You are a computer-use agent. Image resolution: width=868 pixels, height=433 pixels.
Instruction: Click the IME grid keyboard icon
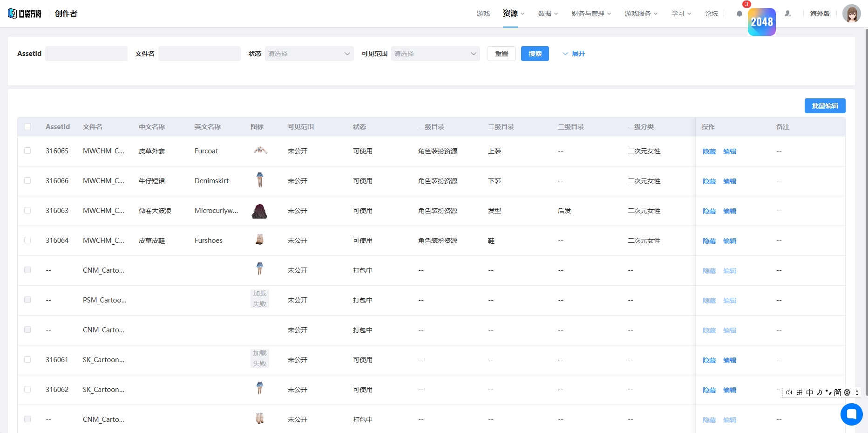800,392
